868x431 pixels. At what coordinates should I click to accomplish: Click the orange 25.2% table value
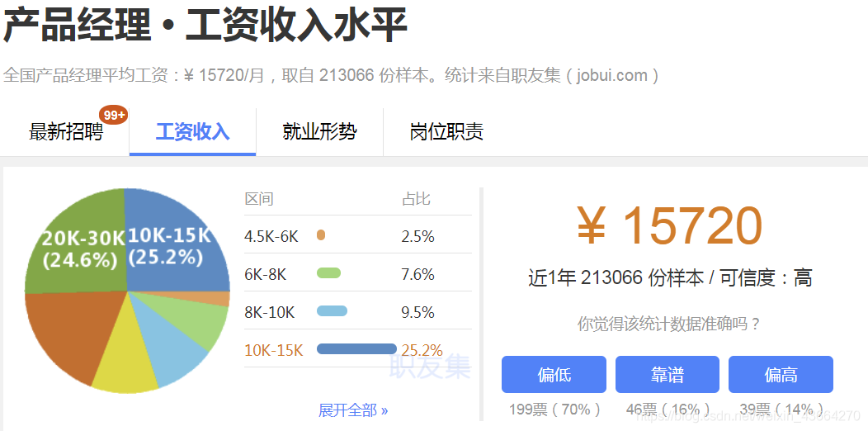422,350
